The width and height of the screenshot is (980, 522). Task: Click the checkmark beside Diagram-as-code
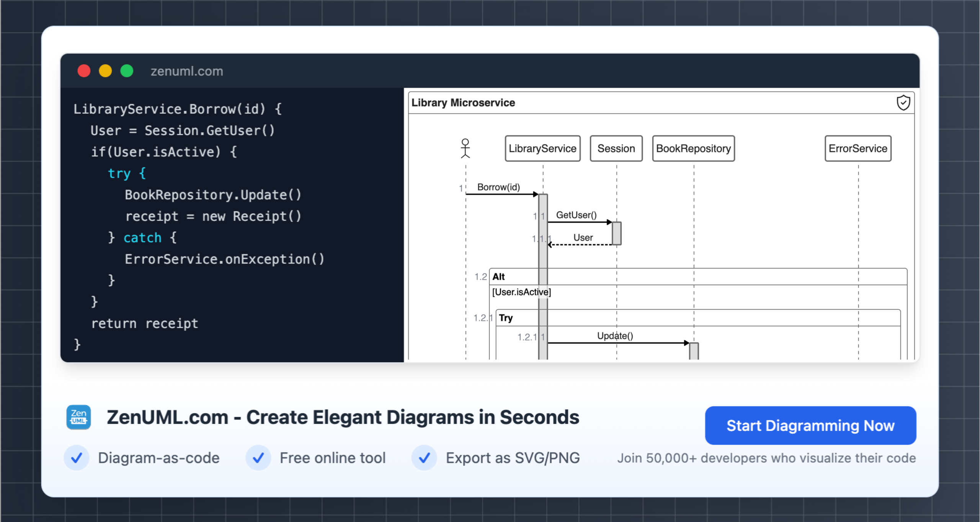pos(77,458)
